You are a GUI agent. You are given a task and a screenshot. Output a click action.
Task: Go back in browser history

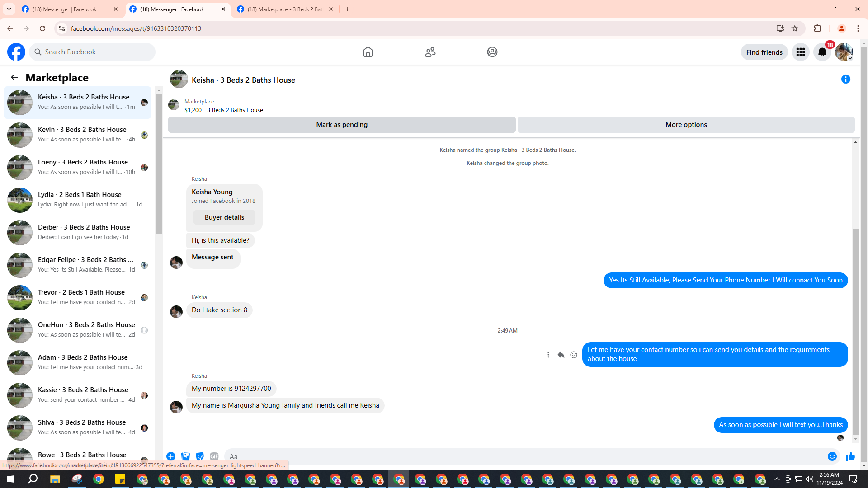tap(10, 28)
